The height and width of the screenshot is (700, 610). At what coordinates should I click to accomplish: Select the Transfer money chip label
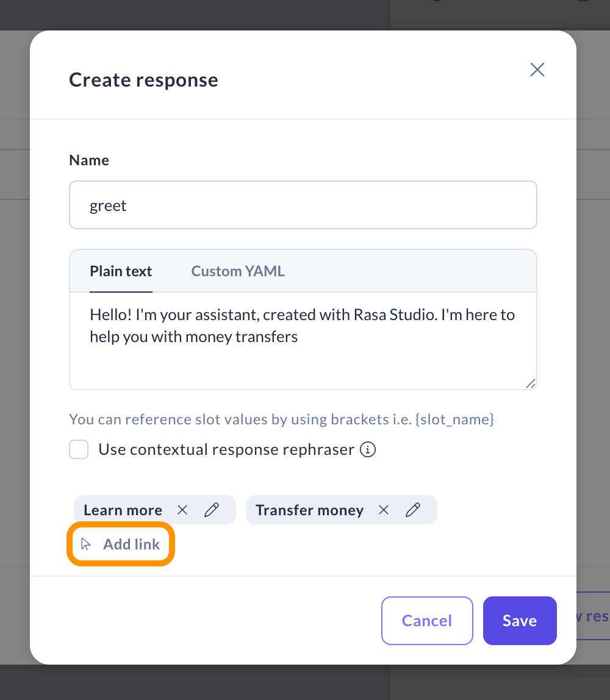(x=309, y=510)
